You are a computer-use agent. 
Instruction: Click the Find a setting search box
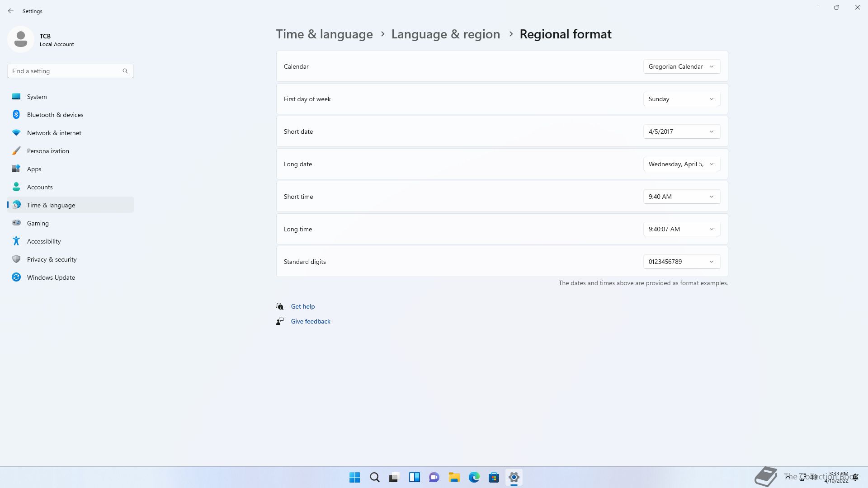71,71
